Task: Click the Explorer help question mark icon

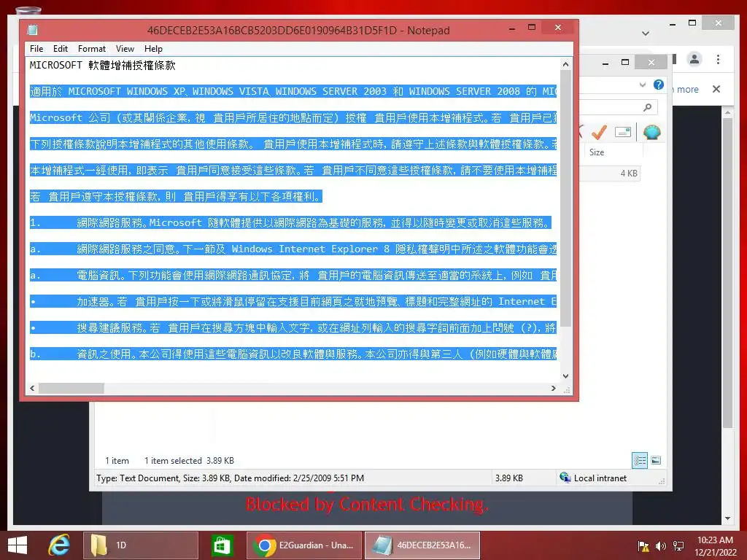Action: (x=659, y=85)
